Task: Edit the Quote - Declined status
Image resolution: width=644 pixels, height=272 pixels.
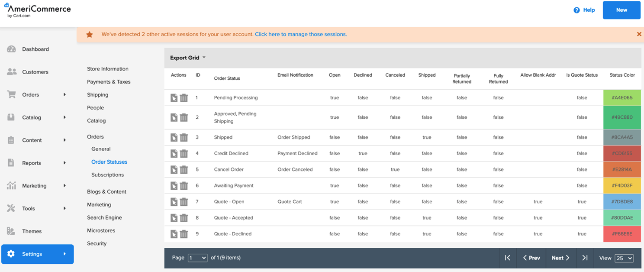Action: click(174, 234)
